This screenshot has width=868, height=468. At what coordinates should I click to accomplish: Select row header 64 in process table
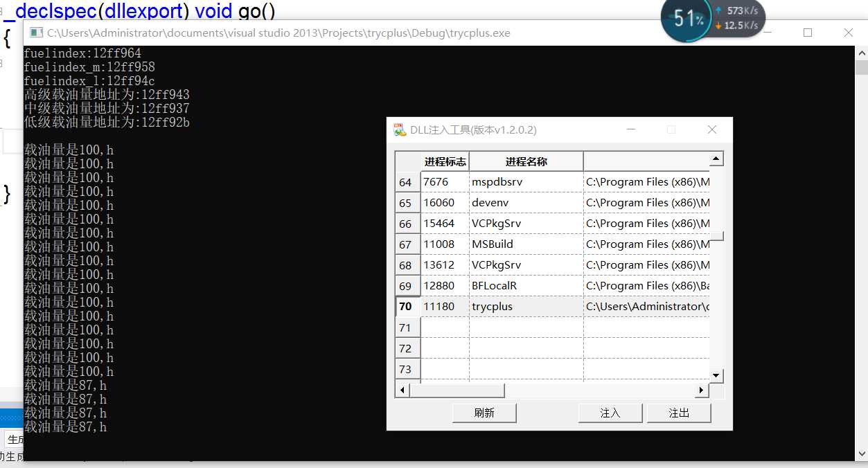click(408, 182)
